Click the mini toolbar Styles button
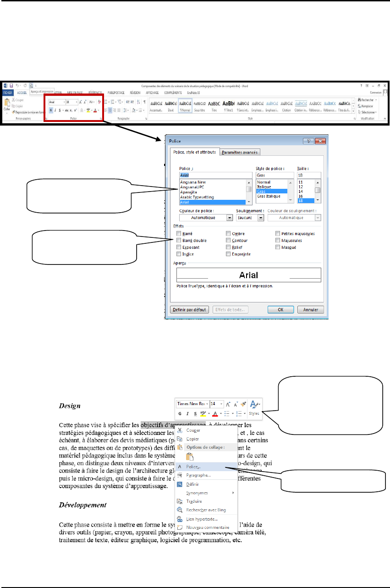The width and height of the screenshot is (390, 588). click(x=254, y=408)
